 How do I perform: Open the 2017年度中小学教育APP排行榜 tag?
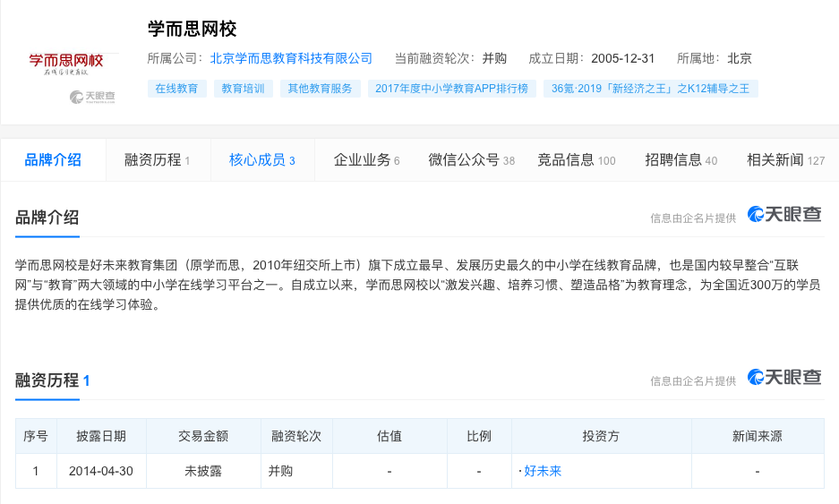451,89
